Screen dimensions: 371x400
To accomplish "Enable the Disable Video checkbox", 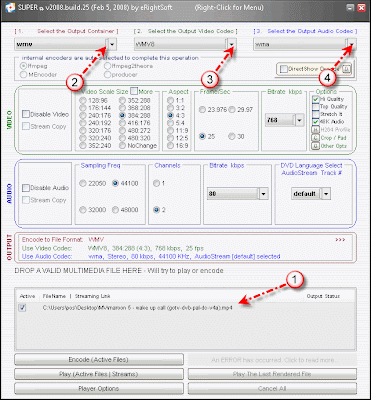I will (26, 114).
